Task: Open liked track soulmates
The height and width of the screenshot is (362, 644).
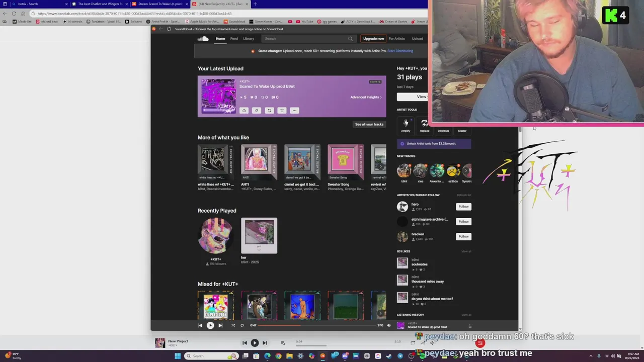Action: pos(420,264)
